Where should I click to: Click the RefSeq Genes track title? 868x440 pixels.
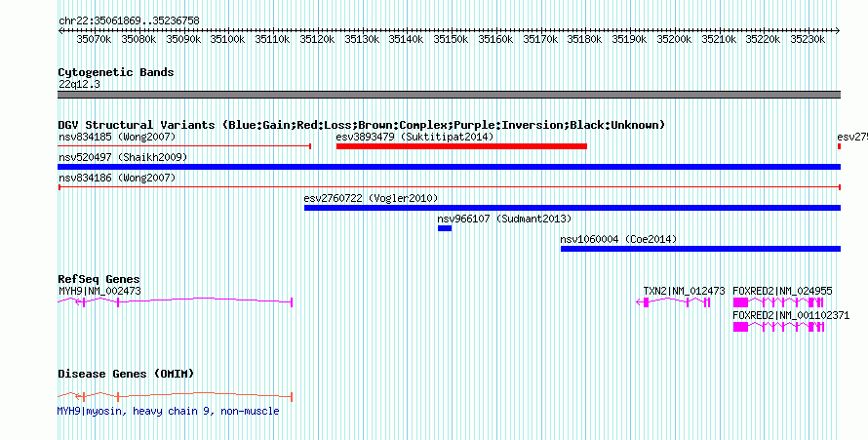[99, 279]
